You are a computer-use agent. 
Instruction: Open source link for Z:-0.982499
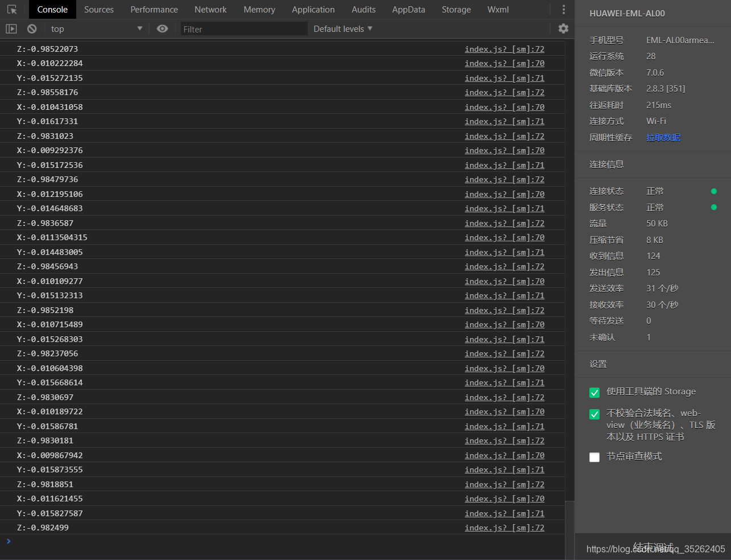click(505, 528)
